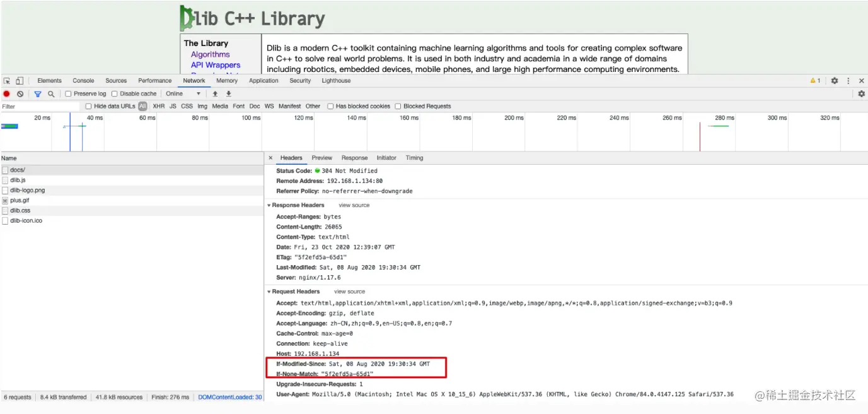This screenshot has width=868, height=414.
Task: View source of Response Headers
Action: pyautogui.click(x=354, y=205)
